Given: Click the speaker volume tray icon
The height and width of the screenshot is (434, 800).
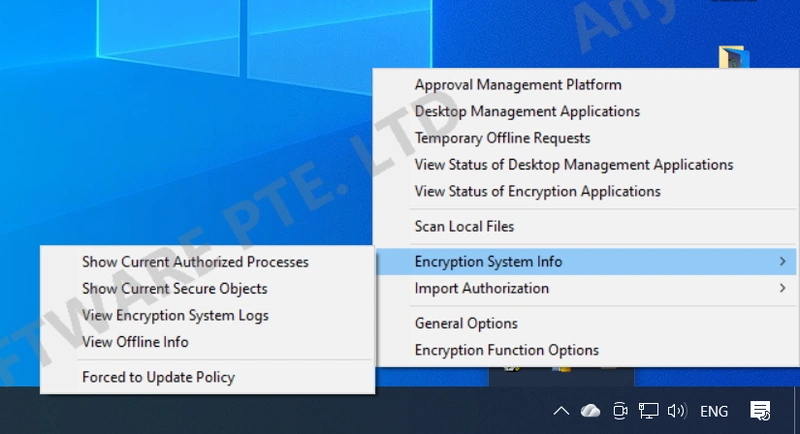Looking at the screenshot, I should pyautogui.click(x=677, y=411).
